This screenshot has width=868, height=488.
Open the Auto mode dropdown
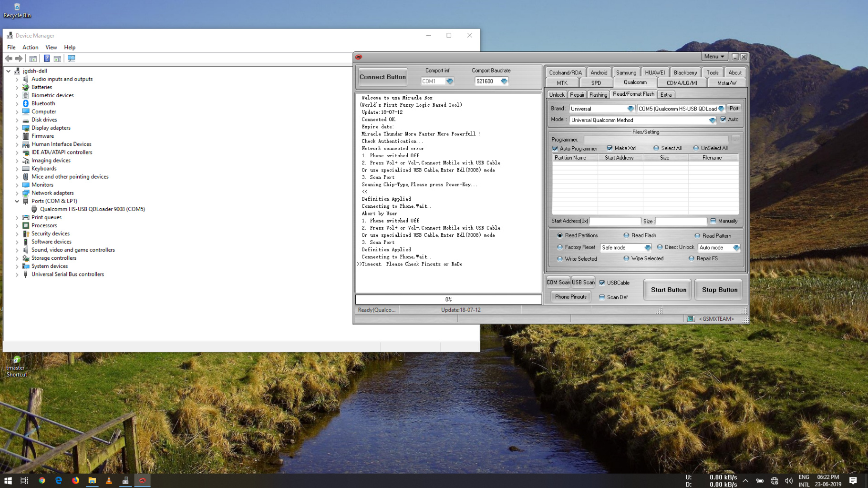pos(736,248)
